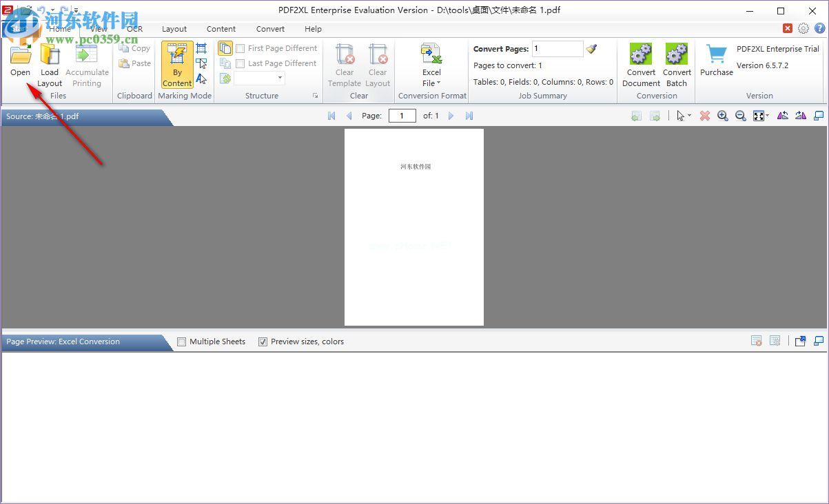Image resolution: width=829 pixels, height=504 pixels.
Task: Click the red X delete icon in source toolbar
Action: pyautogui.click(x=704, y=116)
